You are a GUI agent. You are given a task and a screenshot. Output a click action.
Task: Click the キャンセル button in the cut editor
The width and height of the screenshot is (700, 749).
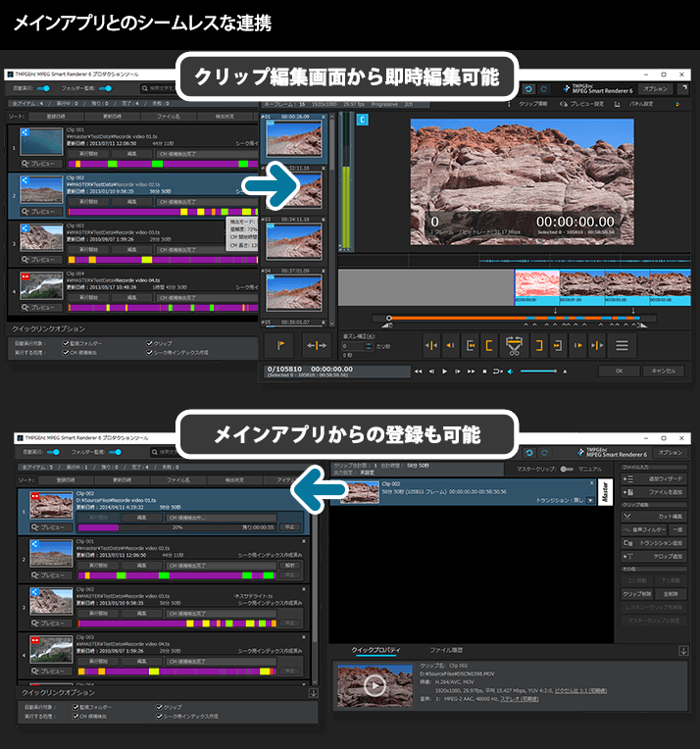tap(664, 371)
